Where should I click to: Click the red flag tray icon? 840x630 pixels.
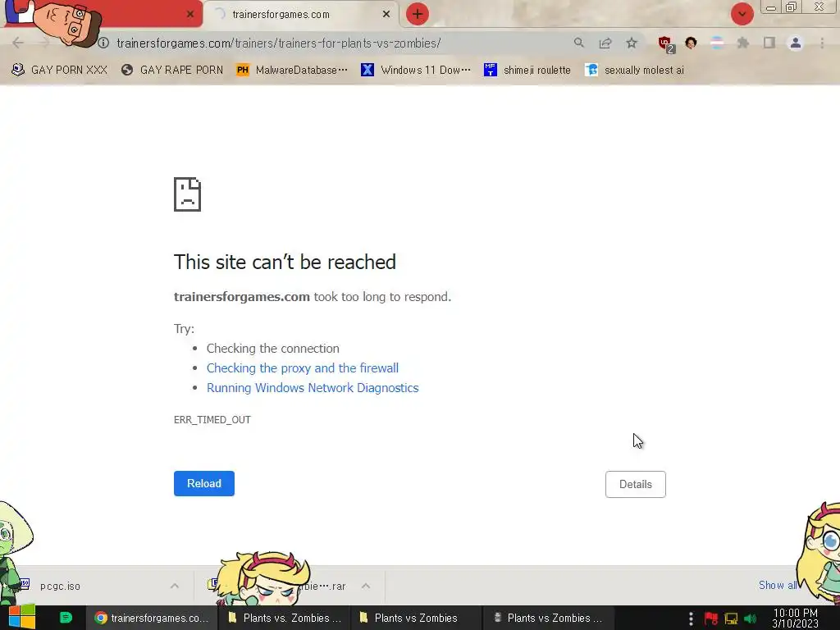(711, 619)
